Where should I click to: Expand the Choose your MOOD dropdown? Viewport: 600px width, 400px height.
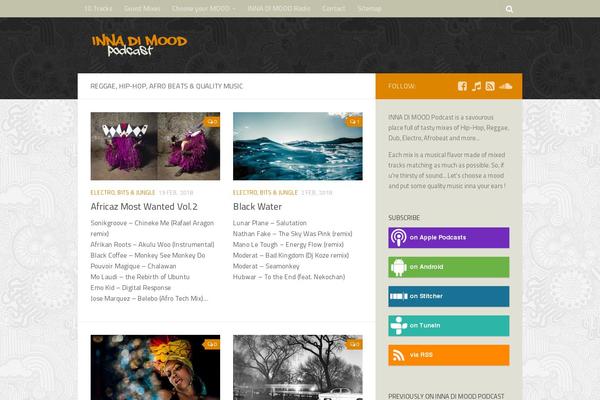point(204,8)
